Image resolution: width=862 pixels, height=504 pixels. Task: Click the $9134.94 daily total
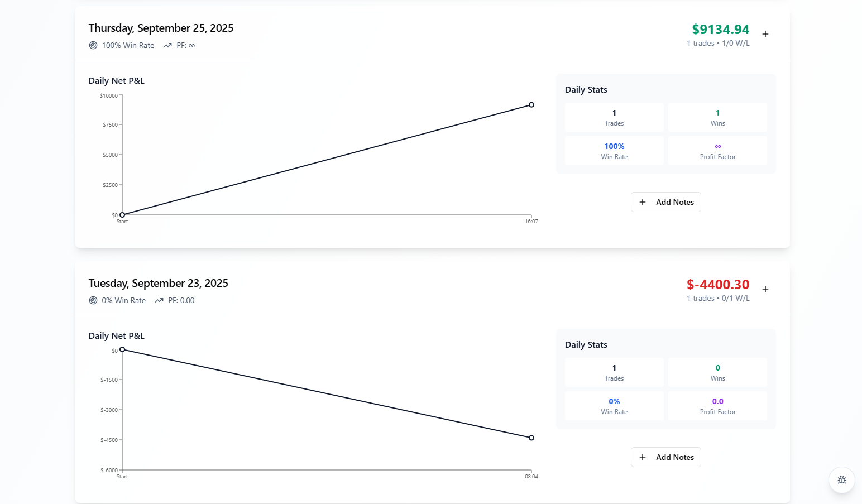tap(720, 29)
